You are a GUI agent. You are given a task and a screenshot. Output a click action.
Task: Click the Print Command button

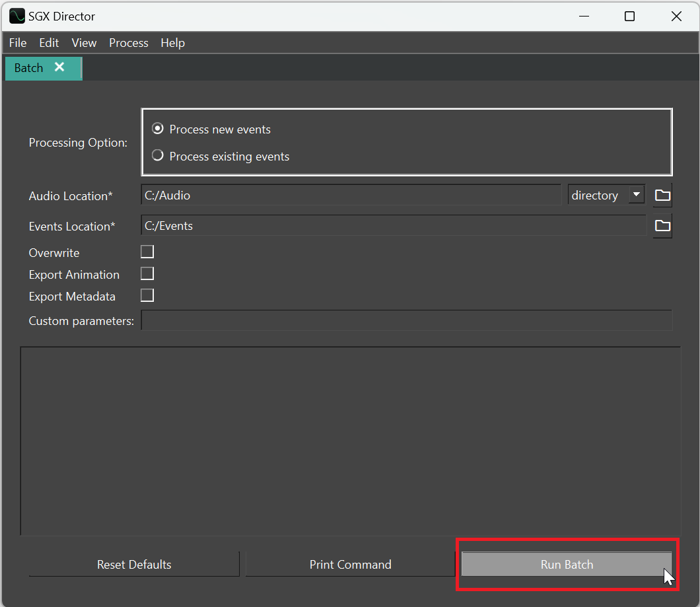(350, 565)
